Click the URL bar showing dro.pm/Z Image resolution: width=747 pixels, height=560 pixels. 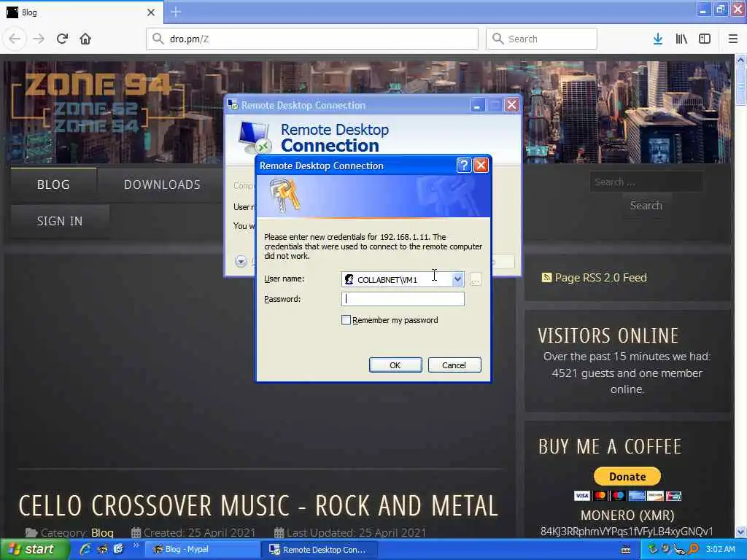pyautogui.click(x=312, y=39)
